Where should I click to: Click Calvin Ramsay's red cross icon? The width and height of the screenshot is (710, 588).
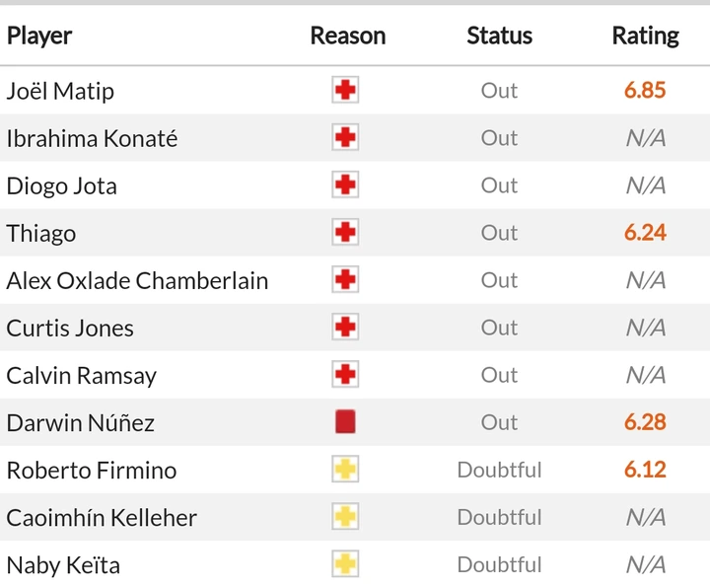tap(345, 375)
